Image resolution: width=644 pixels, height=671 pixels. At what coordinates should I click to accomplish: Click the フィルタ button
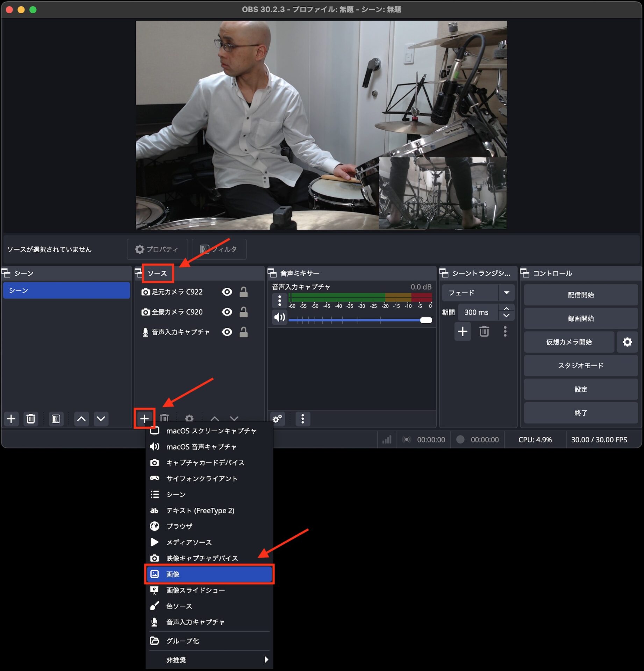pos(219,249)
